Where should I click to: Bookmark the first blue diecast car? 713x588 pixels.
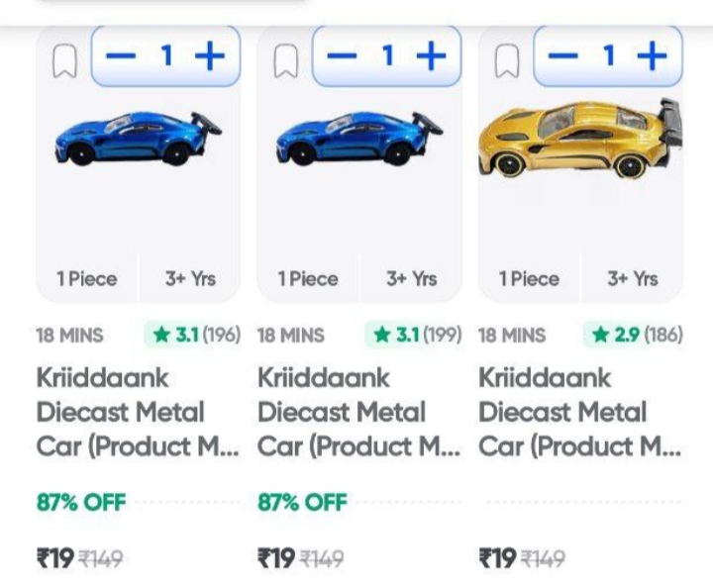coord(64,62)
